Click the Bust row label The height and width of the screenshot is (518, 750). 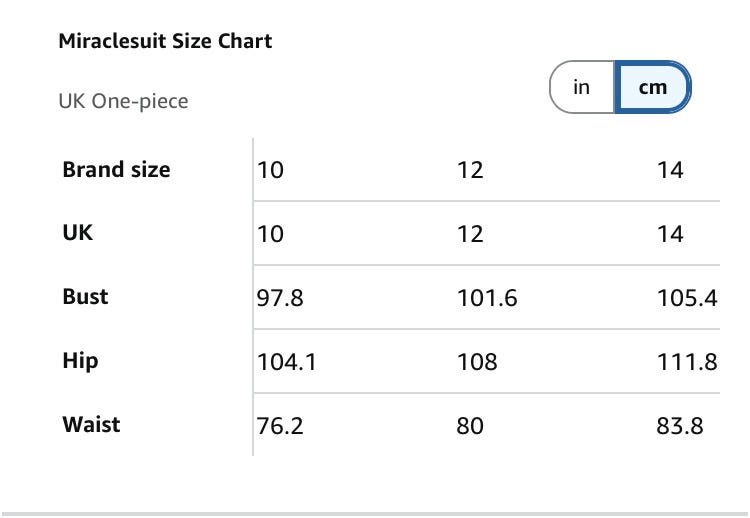tap(85, 296)
